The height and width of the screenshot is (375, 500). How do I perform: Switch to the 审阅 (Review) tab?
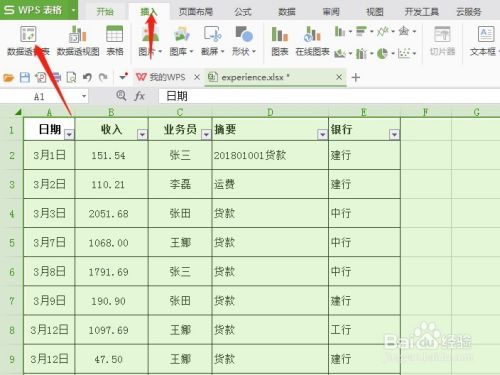[x=331, y=12]
